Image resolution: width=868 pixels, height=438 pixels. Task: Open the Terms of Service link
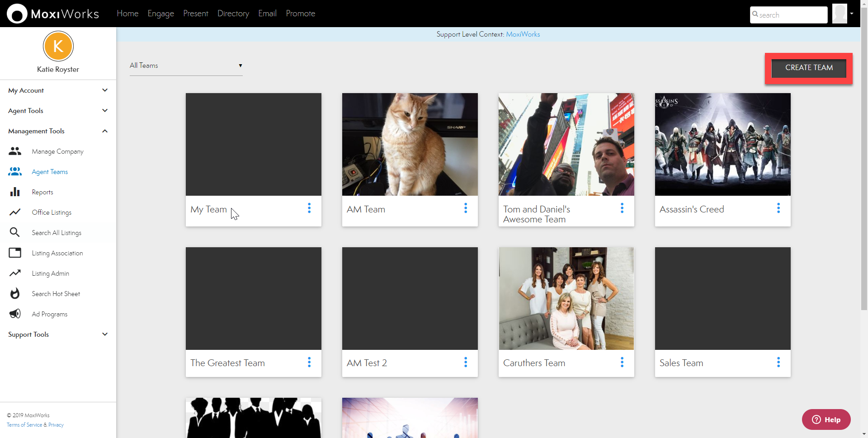[24, 425]
